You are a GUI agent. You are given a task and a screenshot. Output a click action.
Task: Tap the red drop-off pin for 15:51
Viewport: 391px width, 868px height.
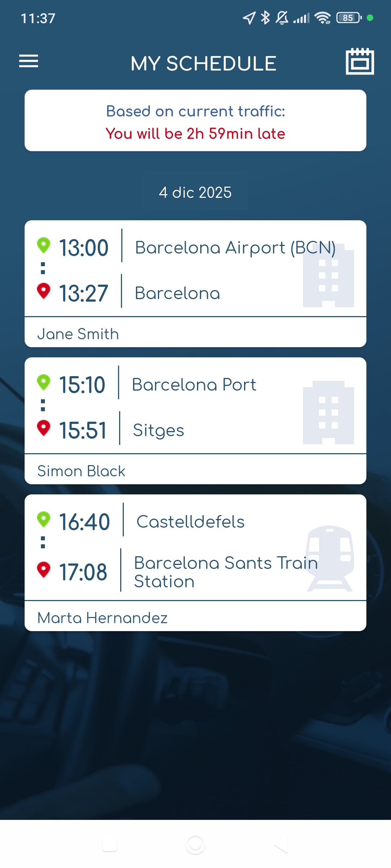43,427
